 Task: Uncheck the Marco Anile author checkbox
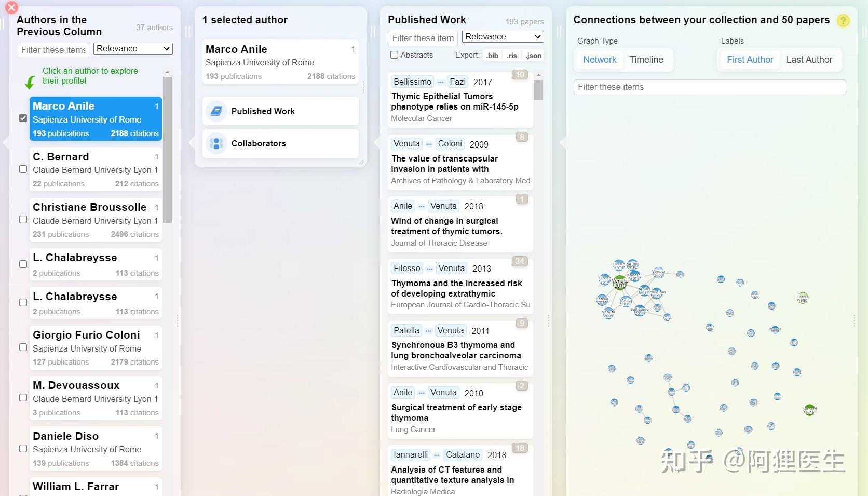click(23, 118)
